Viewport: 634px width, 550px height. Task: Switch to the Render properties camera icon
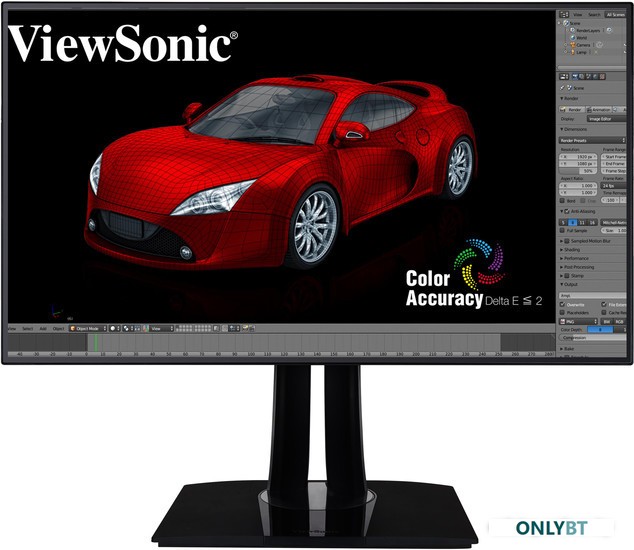(575, 76)
